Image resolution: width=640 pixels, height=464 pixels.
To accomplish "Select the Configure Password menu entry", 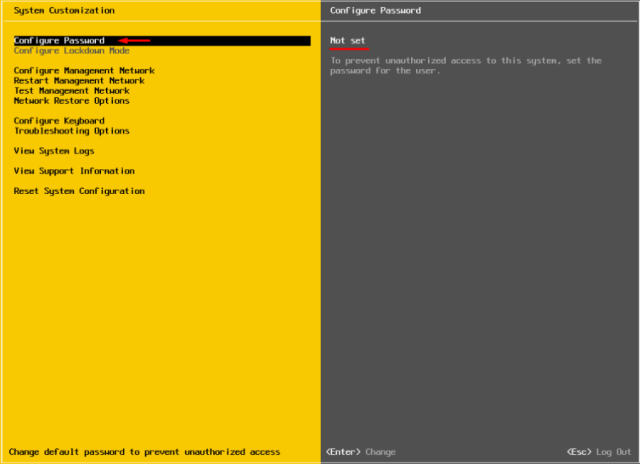I will [59, 41].
